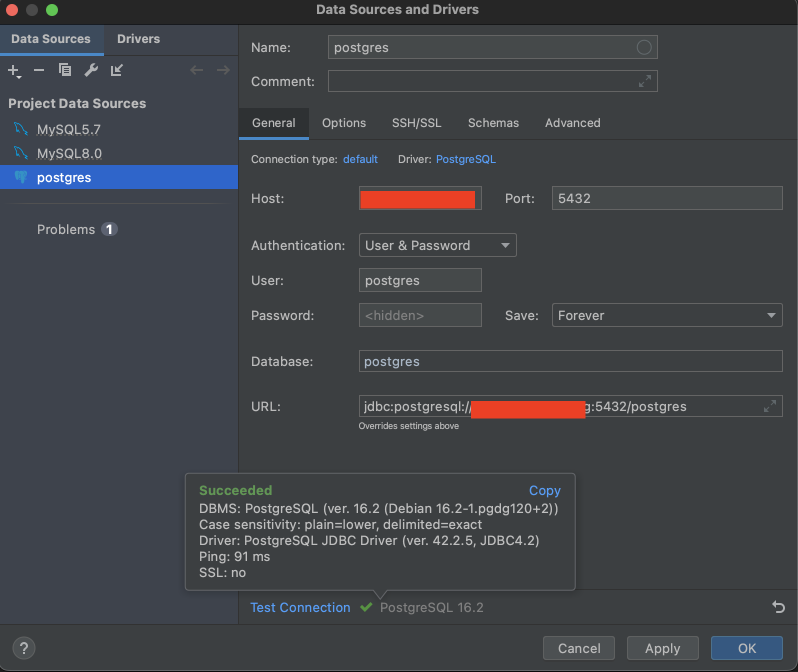The width and height of the screenshot is (798, 672).
Task: Click the Ping: 91 ms line
Action: 234,556
